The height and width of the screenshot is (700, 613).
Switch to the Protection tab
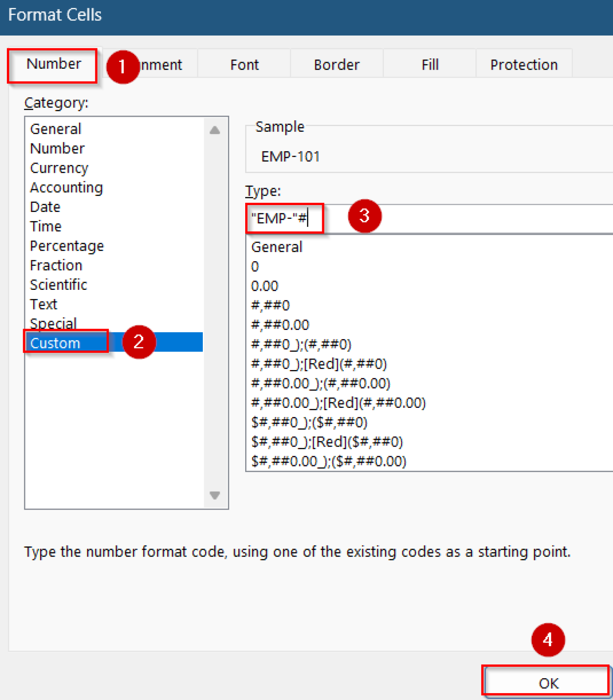pyautogui.click(x=524, y=64)
